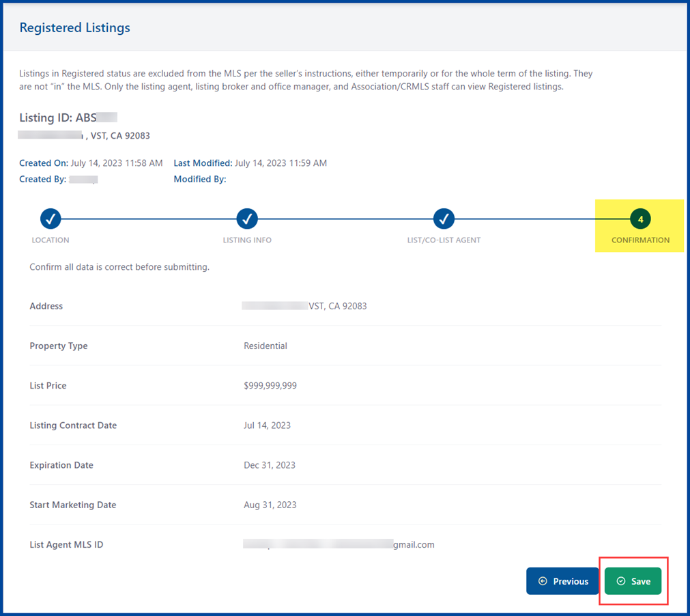Click the Created On timestamp
This screenshot has width=690, height=616.
[116, 163]
